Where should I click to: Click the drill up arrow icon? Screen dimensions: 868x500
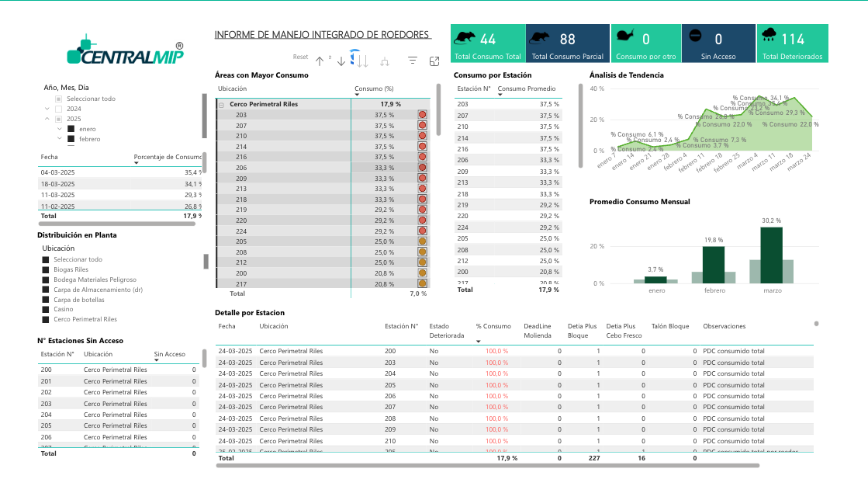coord(320,61)
